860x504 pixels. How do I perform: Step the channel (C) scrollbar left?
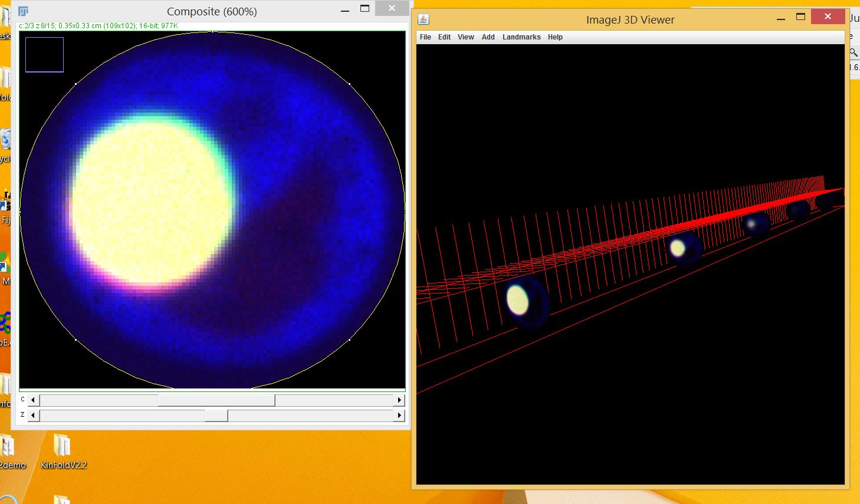(x=33, y=400)
